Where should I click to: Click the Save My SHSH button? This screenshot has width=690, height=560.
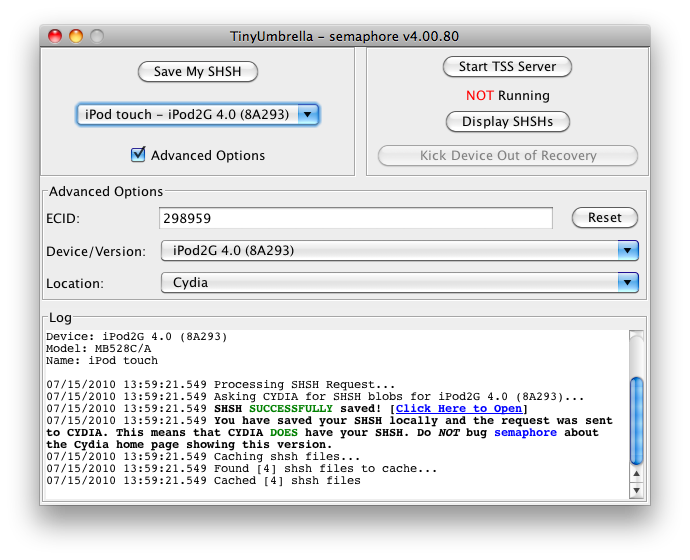tap(197, 71)
